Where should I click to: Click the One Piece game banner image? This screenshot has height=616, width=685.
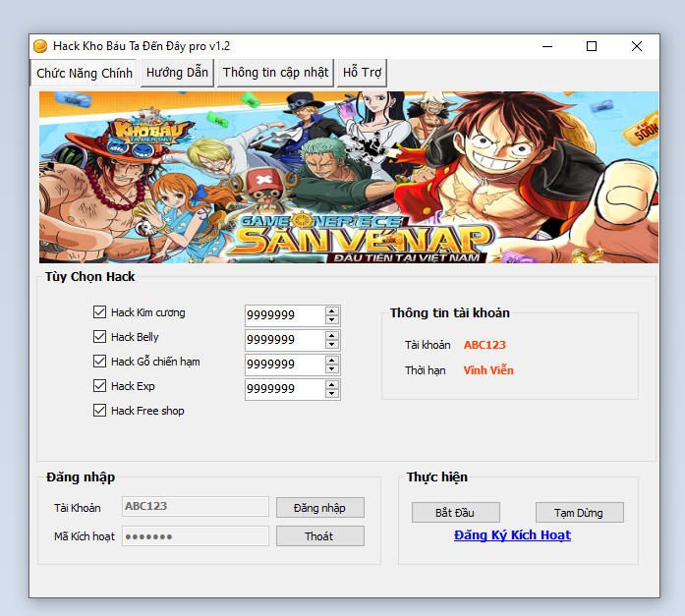(x=349, y=177)
